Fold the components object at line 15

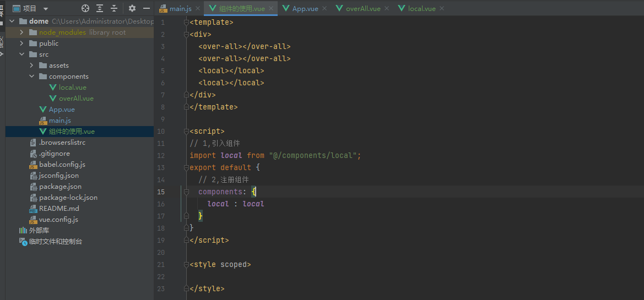186,192
